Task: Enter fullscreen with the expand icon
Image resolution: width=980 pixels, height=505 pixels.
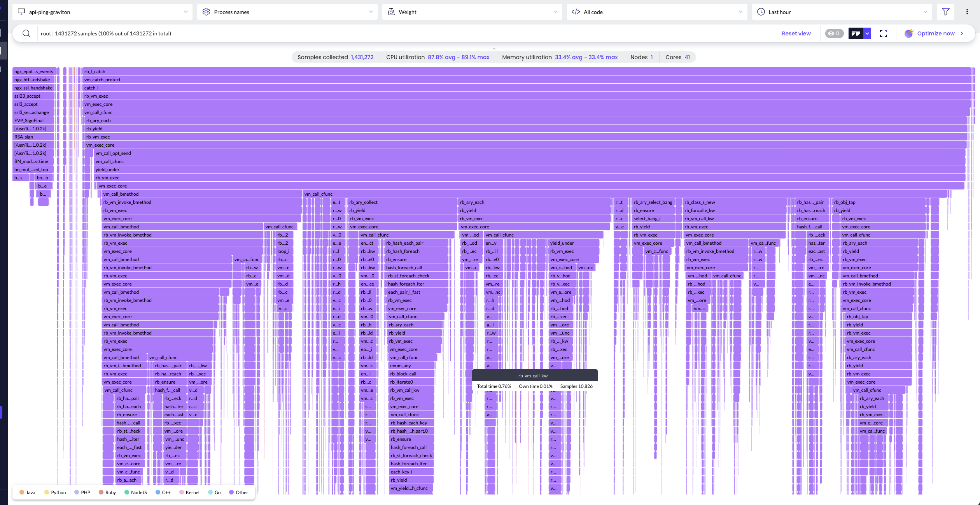Action: click(883, 33)
